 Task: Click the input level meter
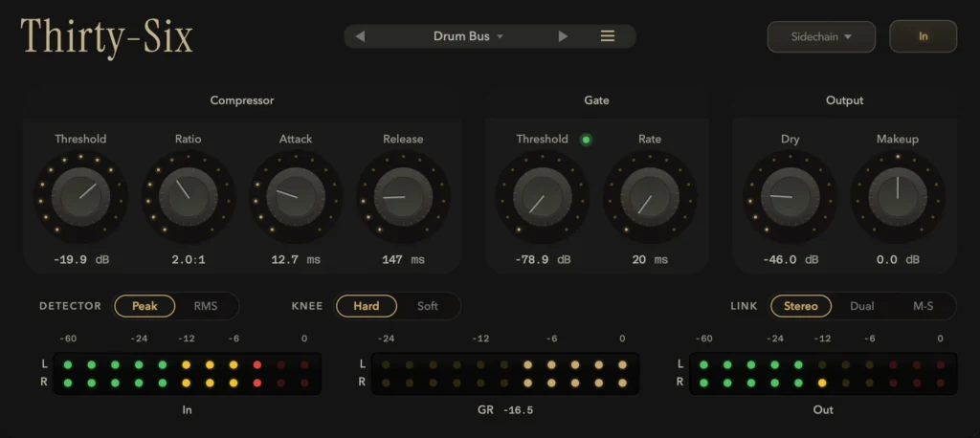point(187,374)
